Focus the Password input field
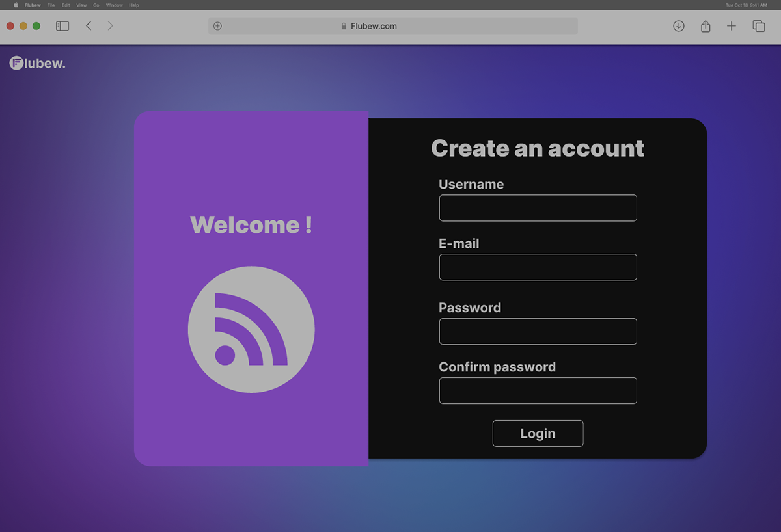The image size is (781, 532). click(538, 332)
